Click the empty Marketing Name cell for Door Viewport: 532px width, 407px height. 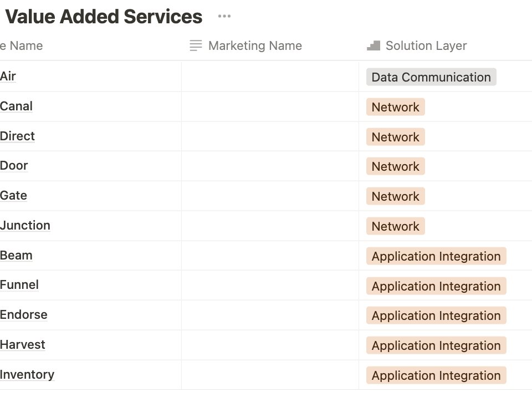point(270,165)
